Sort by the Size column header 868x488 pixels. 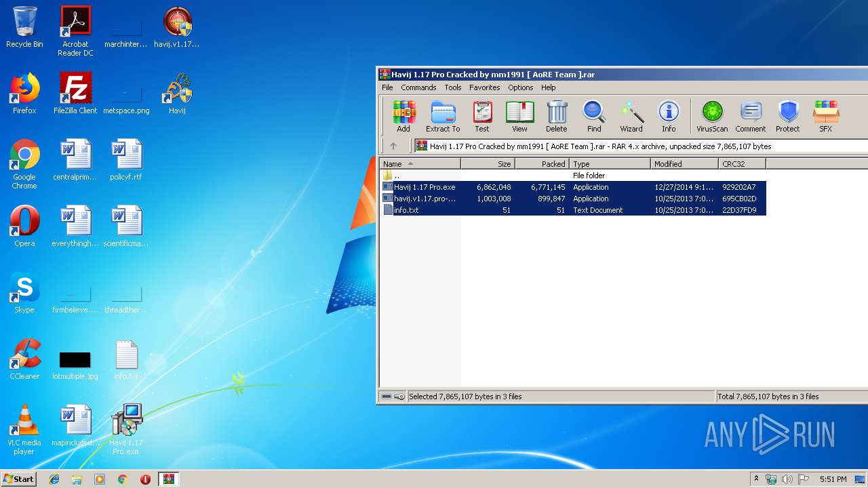click(488, 164)
